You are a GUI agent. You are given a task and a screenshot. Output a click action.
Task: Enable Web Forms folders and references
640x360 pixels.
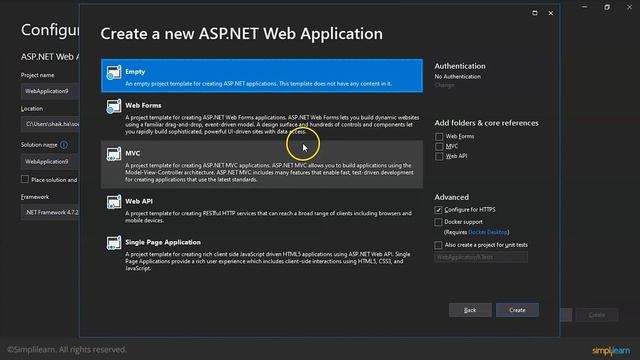439,136
